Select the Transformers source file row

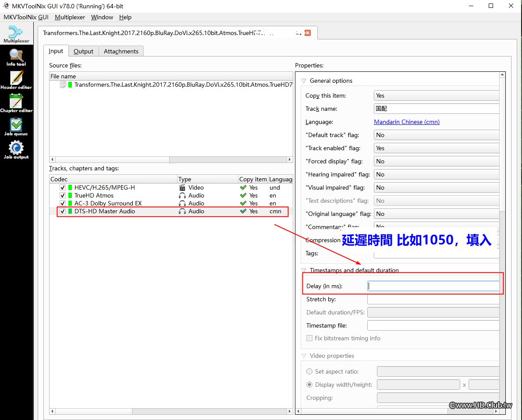171,85
